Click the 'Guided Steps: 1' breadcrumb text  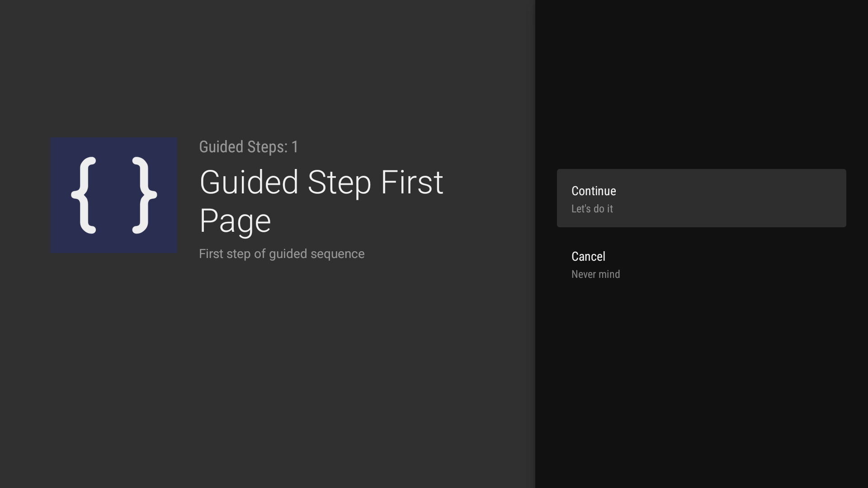(x=249, y=147)
